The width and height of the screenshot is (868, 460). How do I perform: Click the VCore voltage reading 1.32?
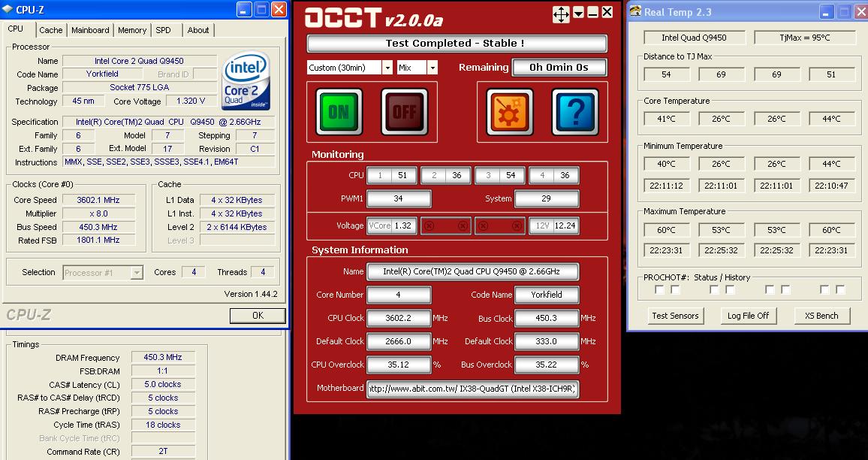[x=403, y=225]
